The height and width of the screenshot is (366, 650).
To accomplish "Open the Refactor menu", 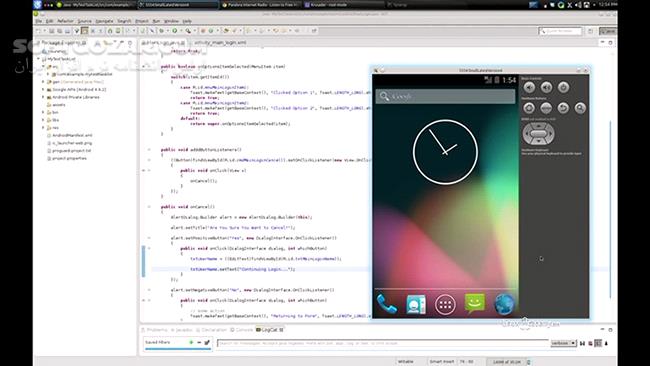I will click(65, 21).
